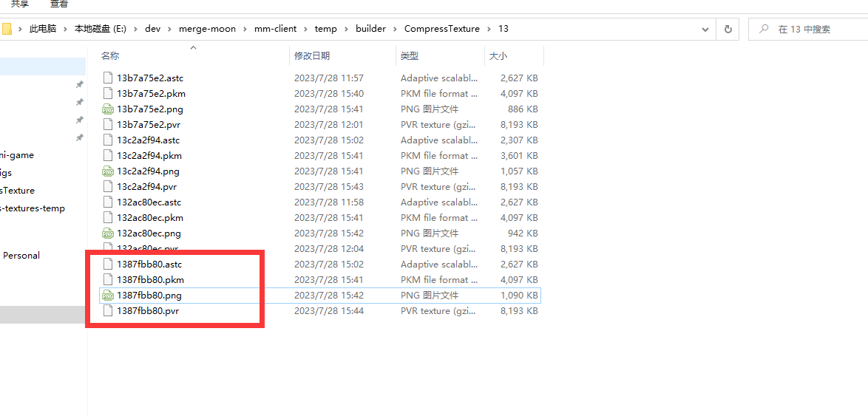
Task: Go to mm-client folder in breadcrumb
Action: [275, 29]
